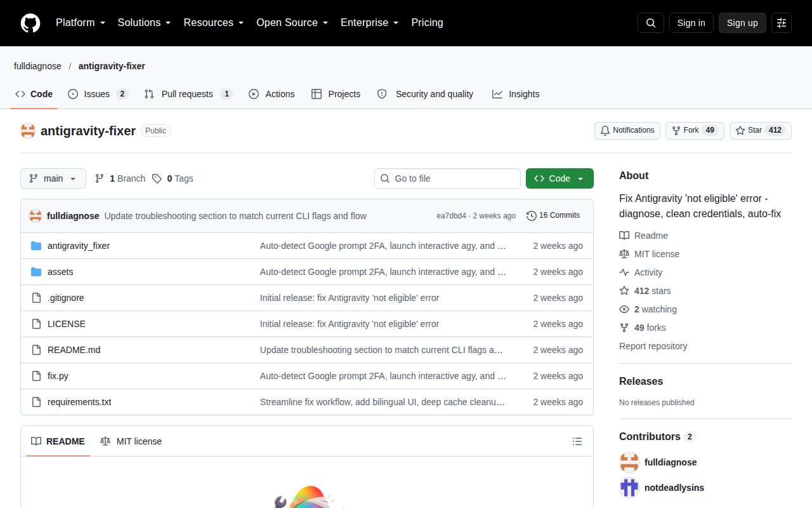Click the GitHub logo icon

coord(30,23)
